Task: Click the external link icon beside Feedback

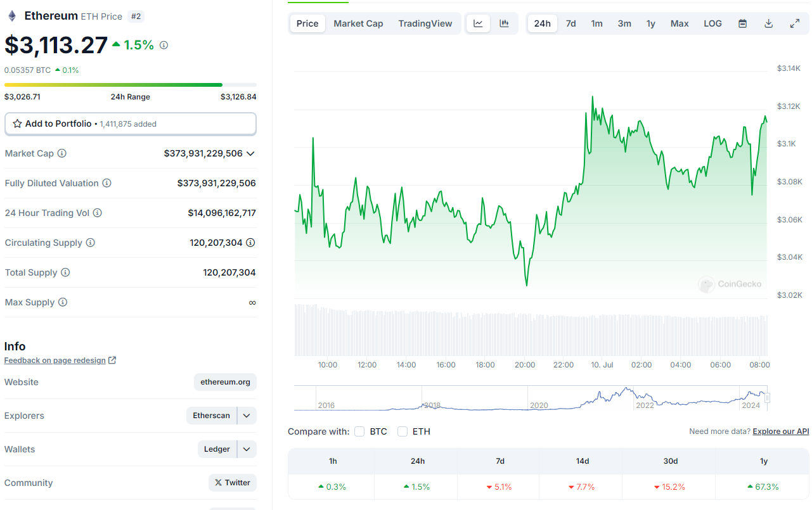Action: point(112,360)
